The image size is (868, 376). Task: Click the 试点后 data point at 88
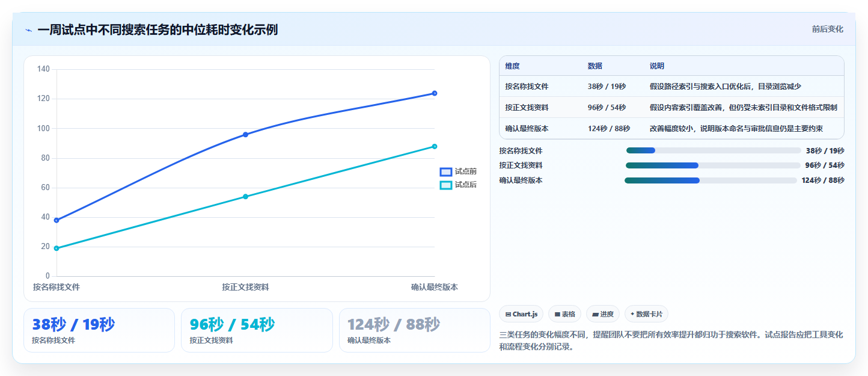435,147
